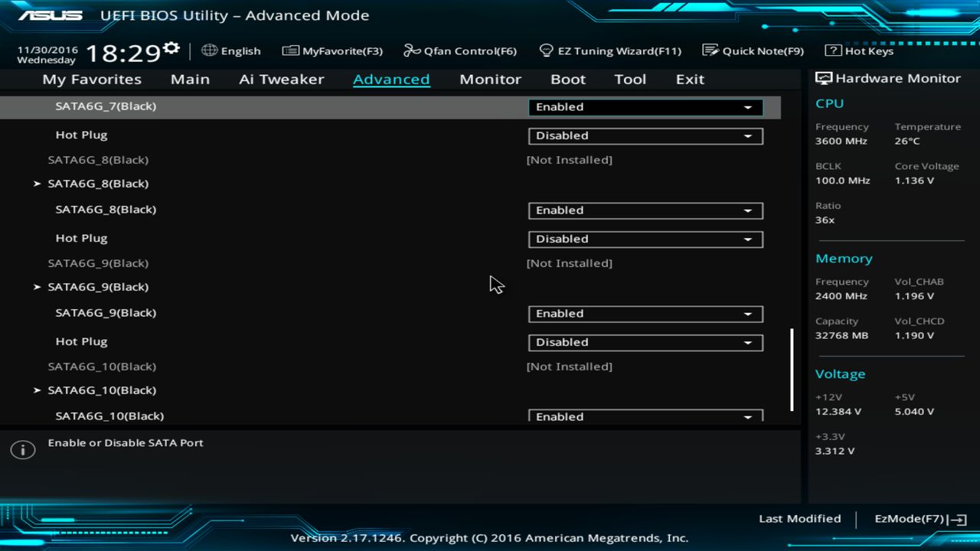Open the Qfan Control utility

[x=459, y=51]
